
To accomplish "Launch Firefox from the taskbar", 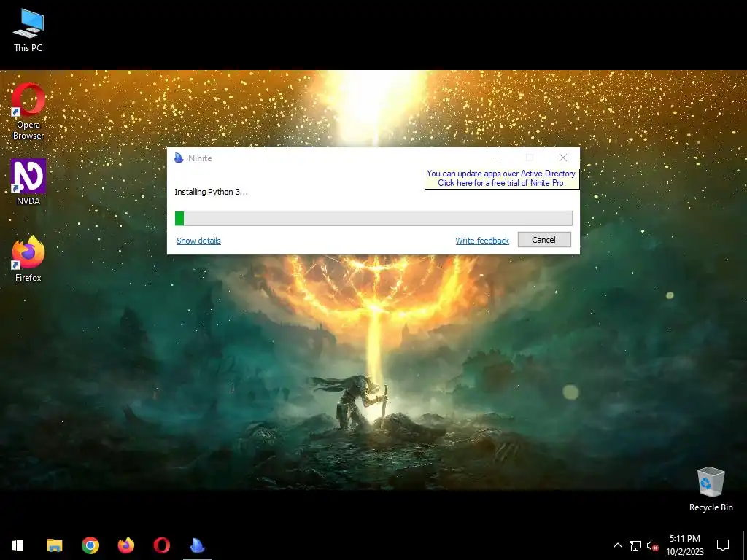I will coord(125,545).
